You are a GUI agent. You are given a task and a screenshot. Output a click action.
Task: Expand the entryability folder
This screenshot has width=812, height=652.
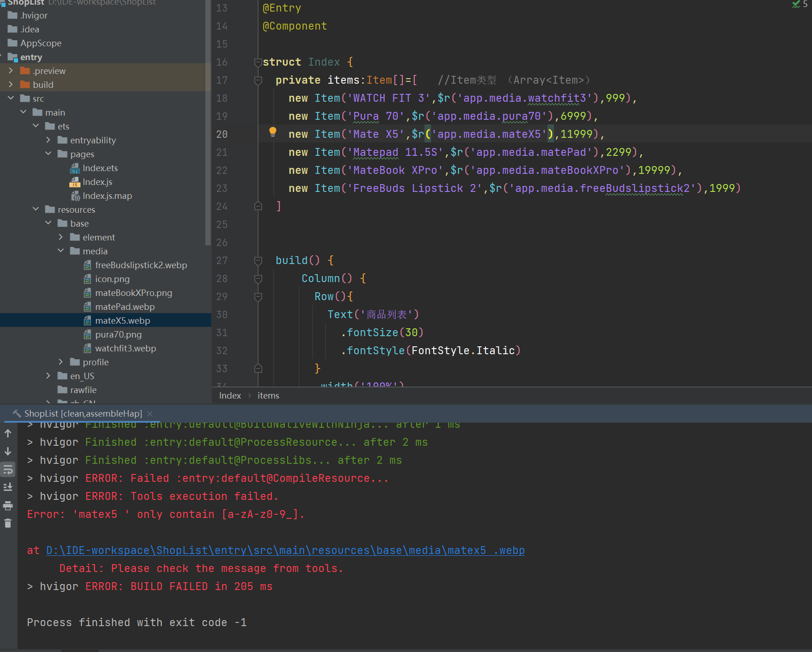(48, 140)
